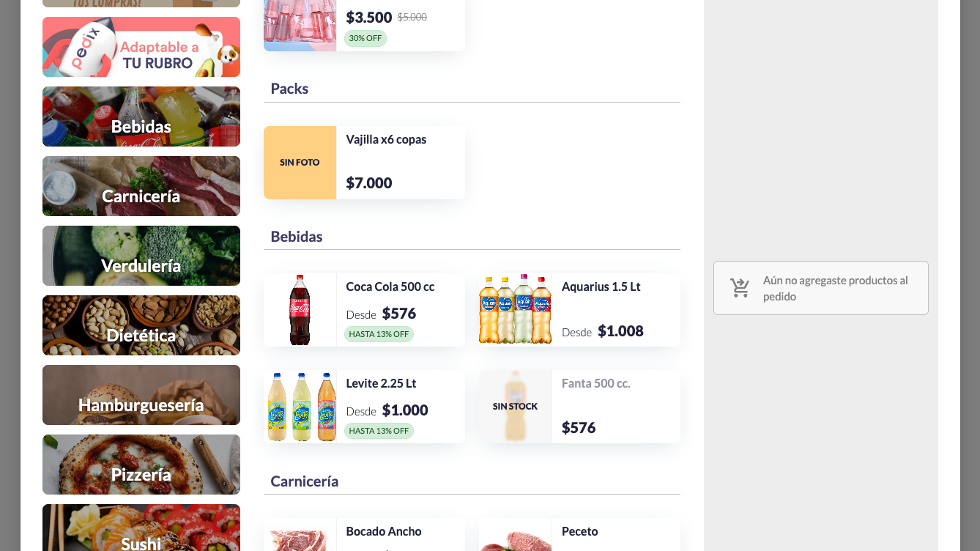Select the Peceto meat product

tap(579, 531)
